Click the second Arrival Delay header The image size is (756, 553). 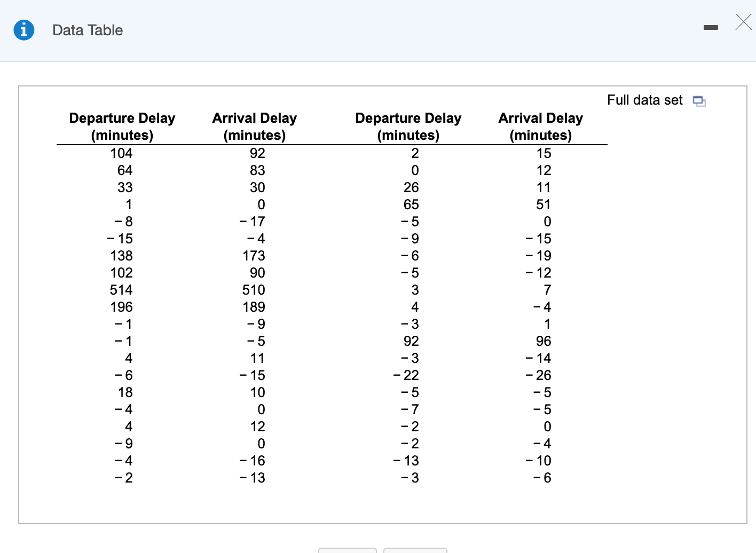(x=540, y=127)
